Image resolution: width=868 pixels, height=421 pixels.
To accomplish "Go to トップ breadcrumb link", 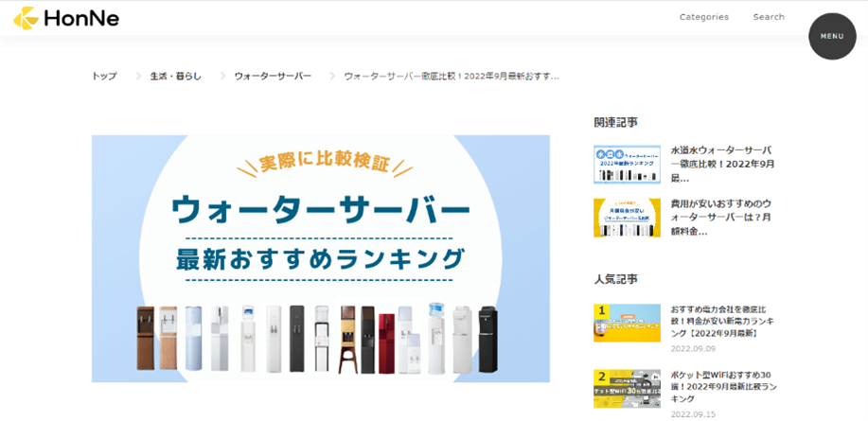I will click(x=104, y=77).
